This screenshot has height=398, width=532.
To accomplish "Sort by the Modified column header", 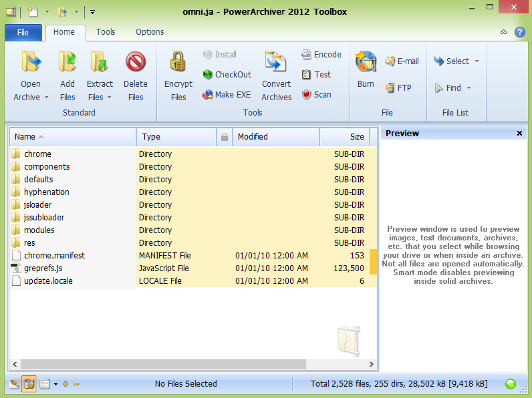I will coord(276,137).
